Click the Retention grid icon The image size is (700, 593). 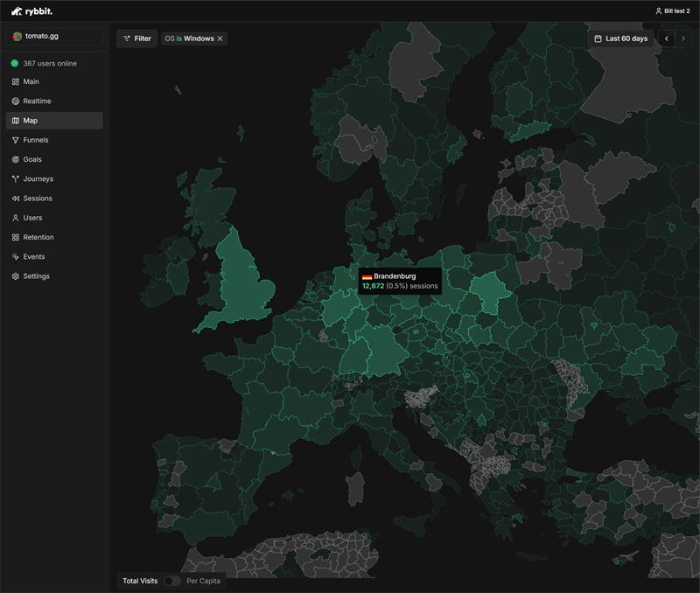pos(16,237)
